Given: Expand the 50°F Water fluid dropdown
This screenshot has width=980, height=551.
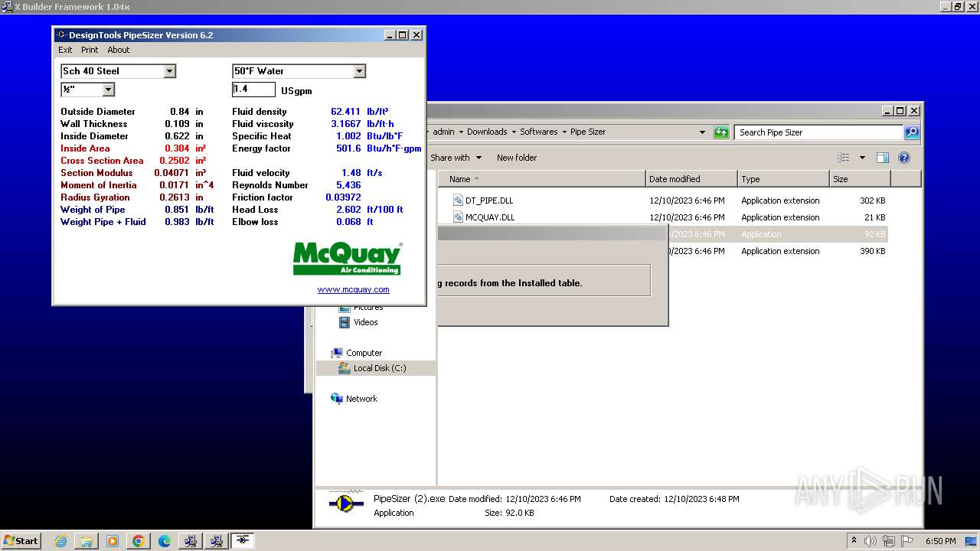Looking at the screenshot, I should [x=360, y=71].
